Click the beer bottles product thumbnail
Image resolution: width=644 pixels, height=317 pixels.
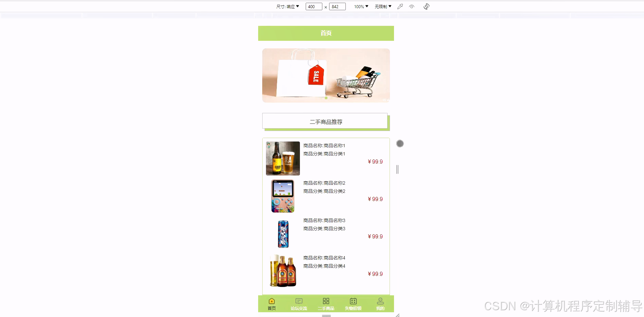point(283,271)
